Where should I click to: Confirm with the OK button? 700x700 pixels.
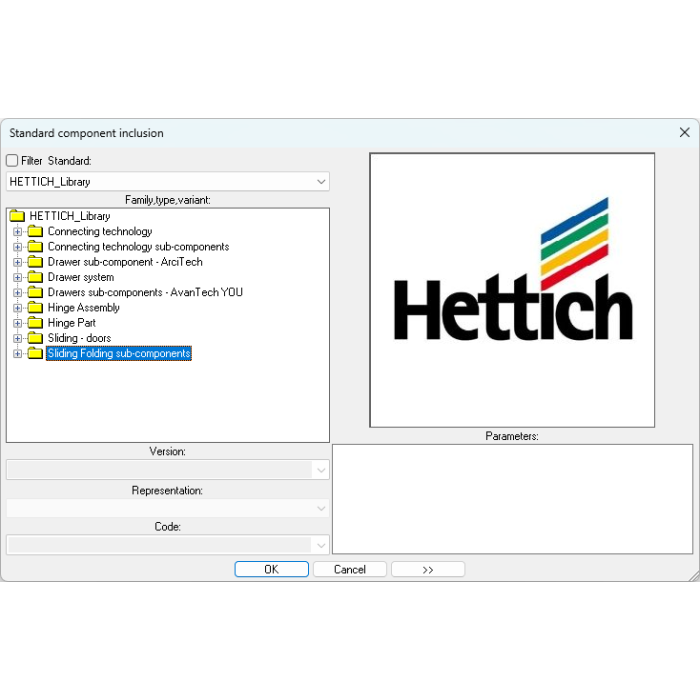click(x=271, y=569)
